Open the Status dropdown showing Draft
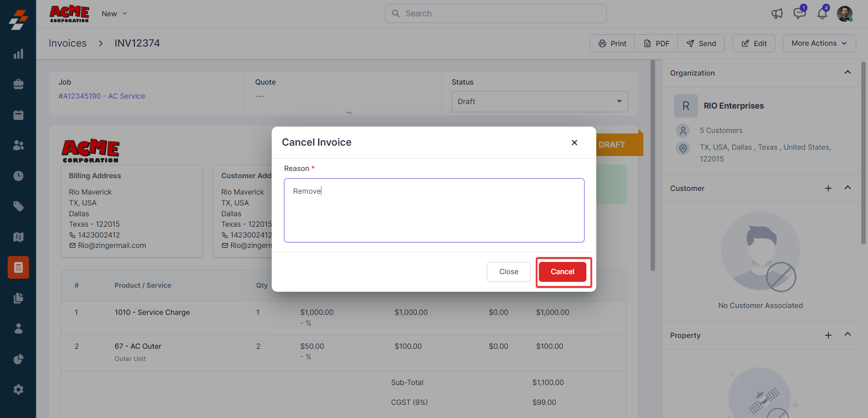 (x=540, y=101)
